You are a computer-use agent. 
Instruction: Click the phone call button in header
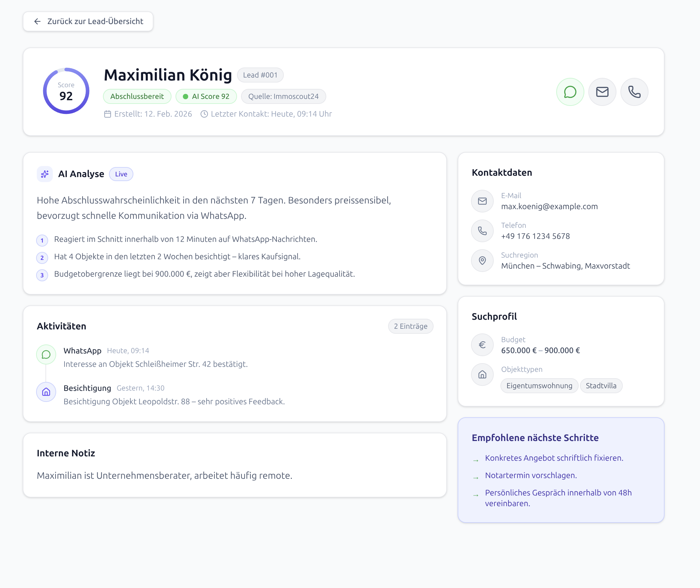click(x=634, y=92)
